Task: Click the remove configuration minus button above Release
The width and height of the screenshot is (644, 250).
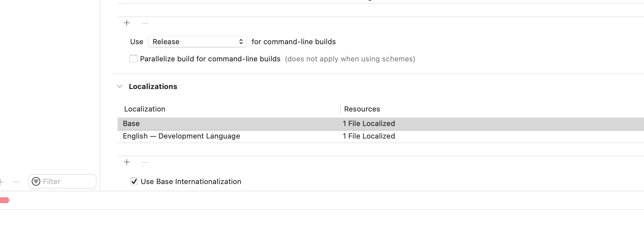Action: (x=145, y=23)
